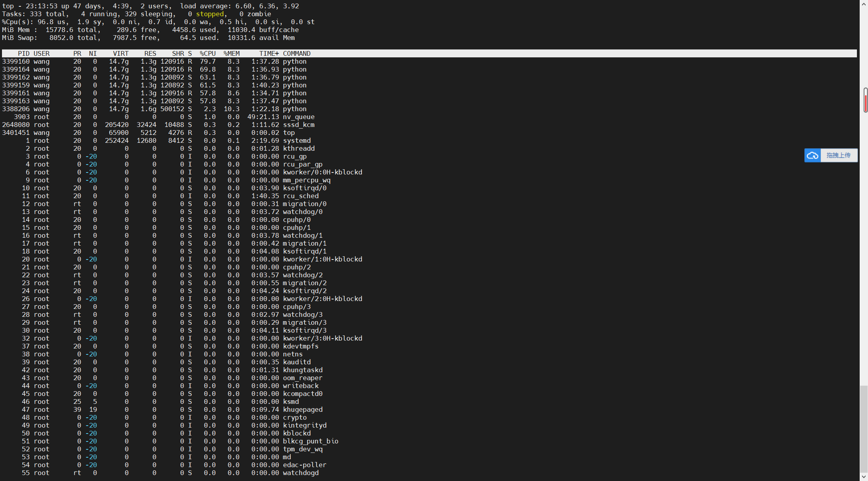
Task: Click the 拖拽上传 upload button
Action: 838,155
